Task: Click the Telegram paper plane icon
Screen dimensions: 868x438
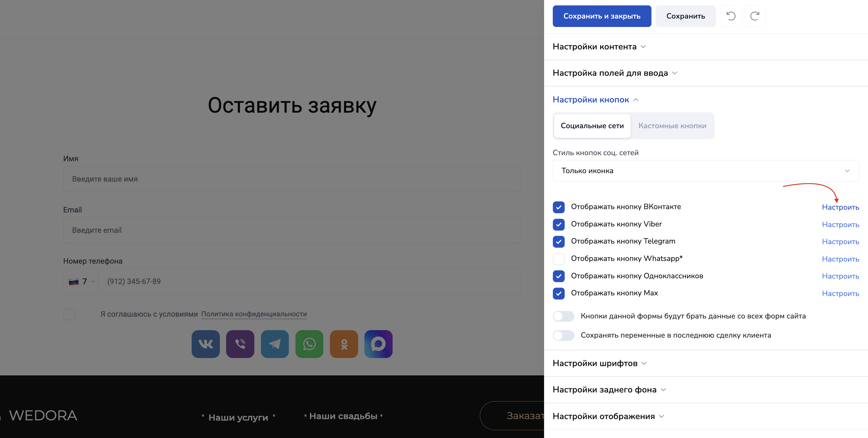Action: [x=275, y=344]
